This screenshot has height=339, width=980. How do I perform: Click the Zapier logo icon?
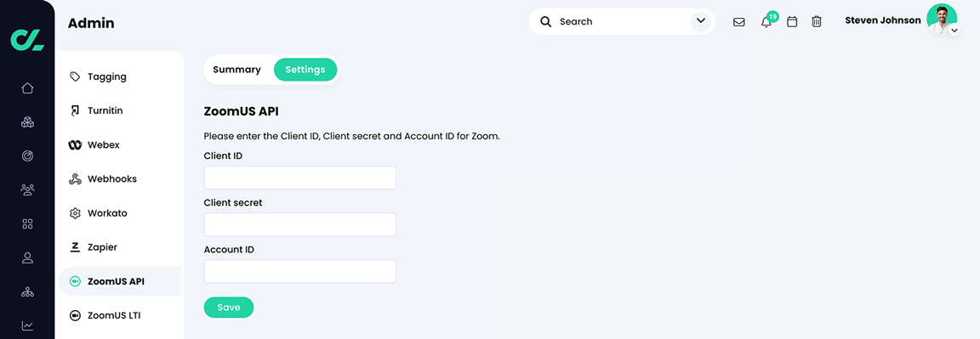tap(75, 247)
